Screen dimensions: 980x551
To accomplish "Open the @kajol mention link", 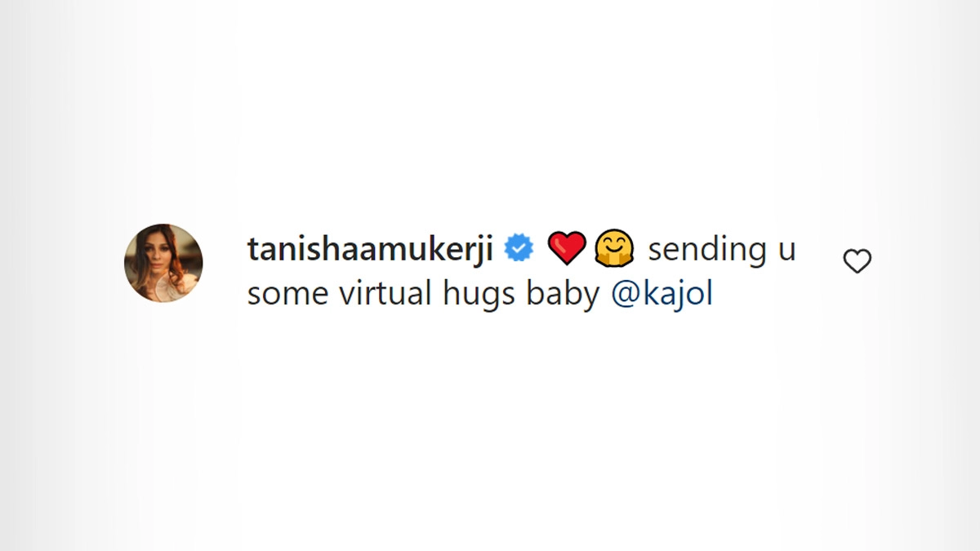I will [x=661, y=295].
